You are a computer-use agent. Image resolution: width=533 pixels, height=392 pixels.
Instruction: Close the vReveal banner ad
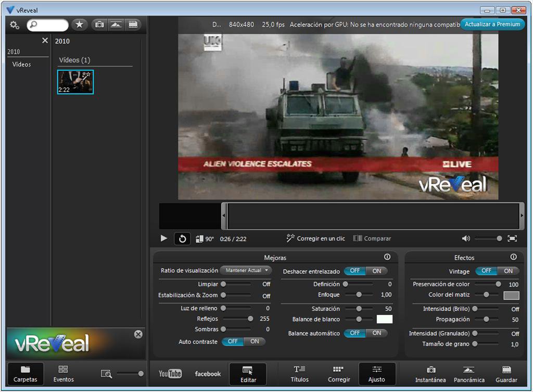(x=138, y=334)
